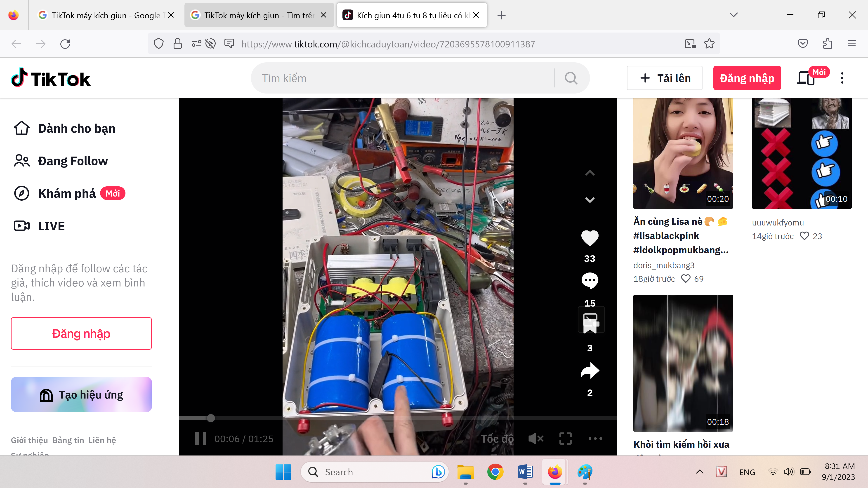Unmute the video sound
868x488 pixels.
(536, 439)
